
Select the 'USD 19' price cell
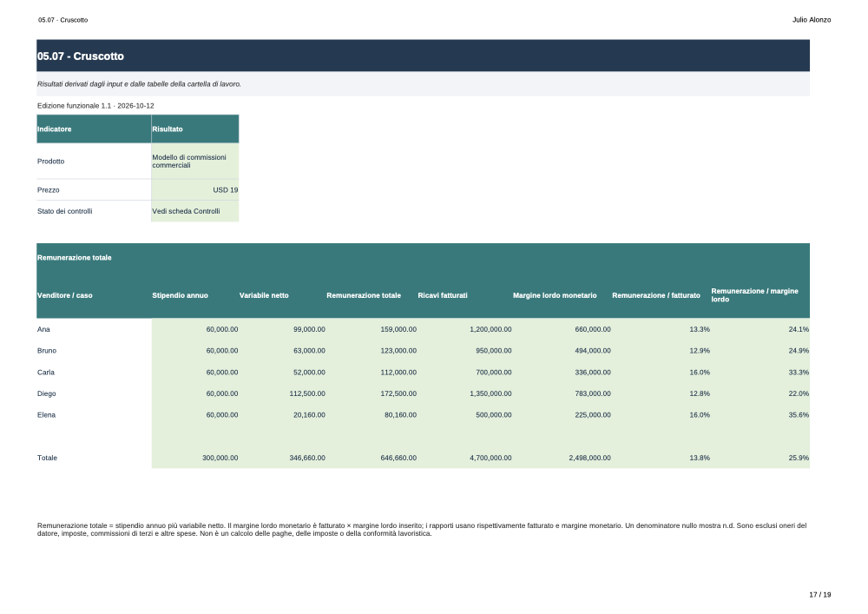coord(194,190)
